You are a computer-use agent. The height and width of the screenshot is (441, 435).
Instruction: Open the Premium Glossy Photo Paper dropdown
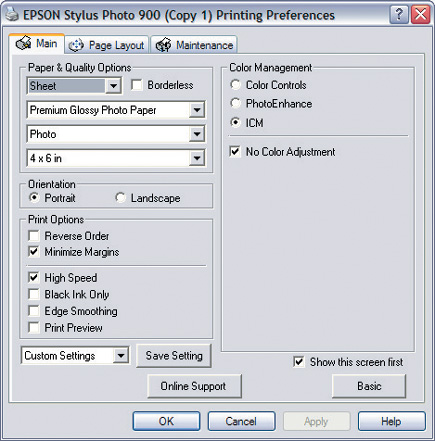(x=116, y=110)
